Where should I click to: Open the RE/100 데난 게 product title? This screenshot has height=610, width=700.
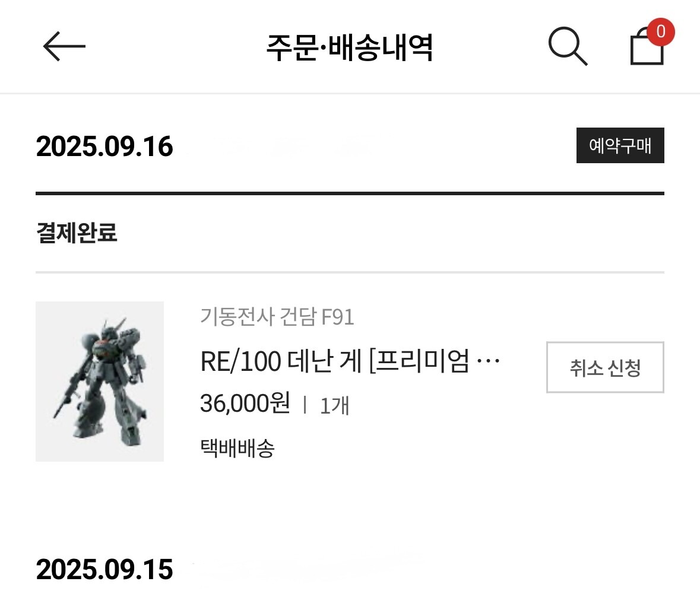[350, 361]
